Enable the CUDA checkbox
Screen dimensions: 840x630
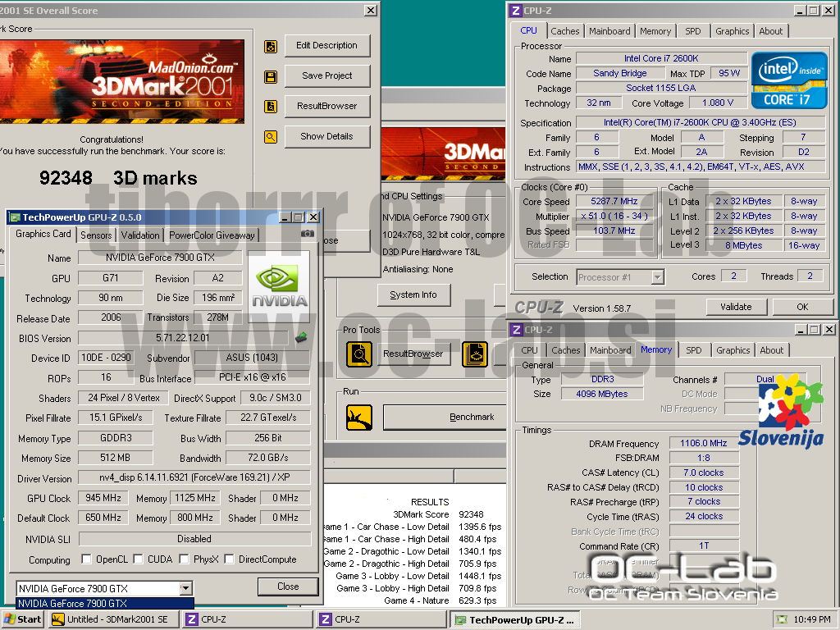pyautogui.click(x=138, y=559)
